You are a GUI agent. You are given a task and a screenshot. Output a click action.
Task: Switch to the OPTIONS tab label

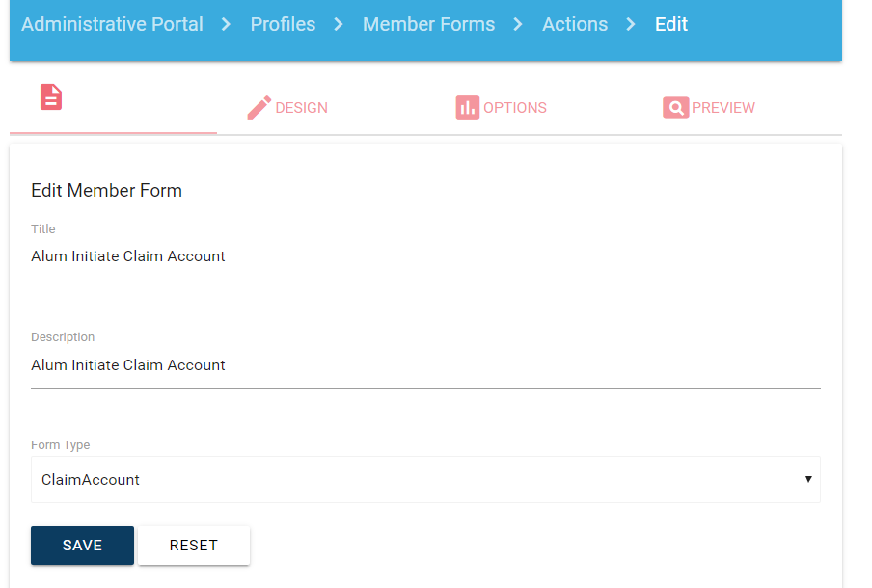click(x=514, y=108)
